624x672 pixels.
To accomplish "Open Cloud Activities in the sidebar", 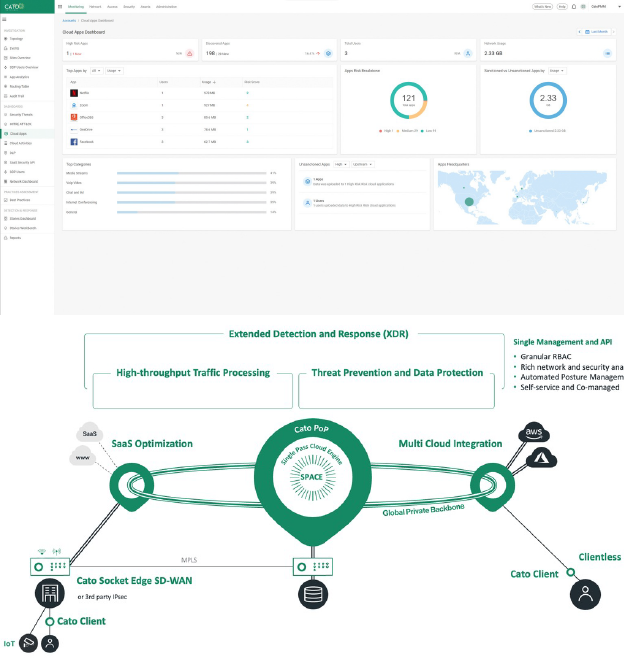I will (x=21, y=143).
